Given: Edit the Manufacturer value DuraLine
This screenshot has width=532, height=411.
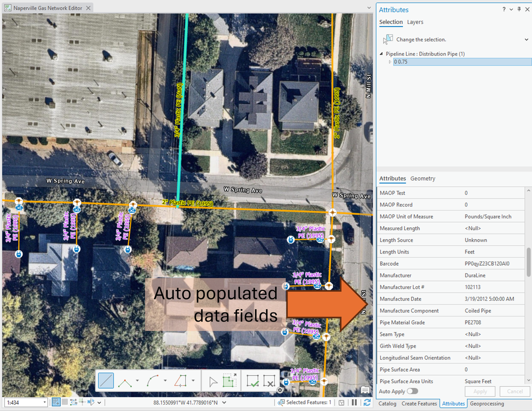Looking at the screenshot, I should pyautogui.click(x=475, y=275).
